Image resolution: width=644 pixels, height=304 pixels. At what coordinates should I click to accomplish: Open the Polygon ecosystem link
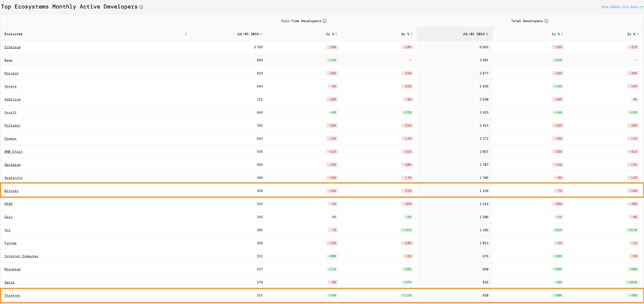[x=11, y=73]
